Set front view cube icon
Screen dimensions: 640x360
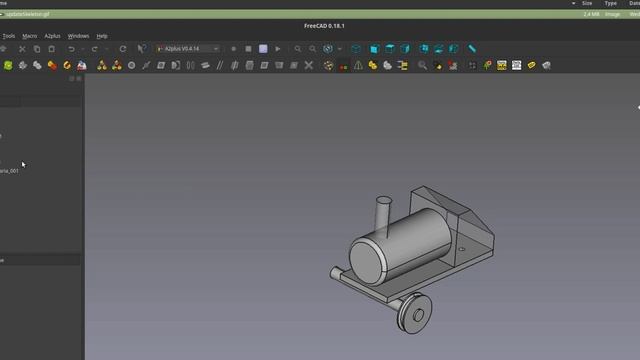(375, 49)
